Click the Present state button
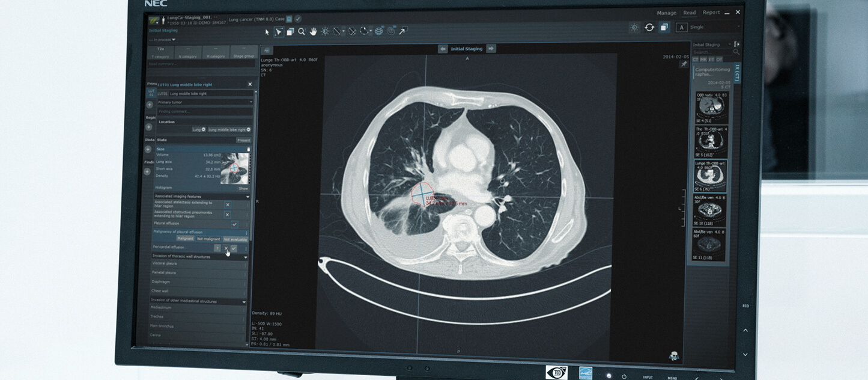This screenshot has height=380, width=868. (x=243, y=140)
